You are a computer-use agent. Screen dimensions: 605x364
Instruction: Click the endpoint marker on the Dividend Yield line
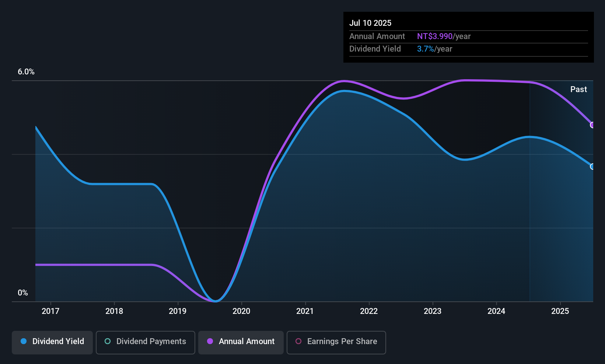(x=592, y=167)
